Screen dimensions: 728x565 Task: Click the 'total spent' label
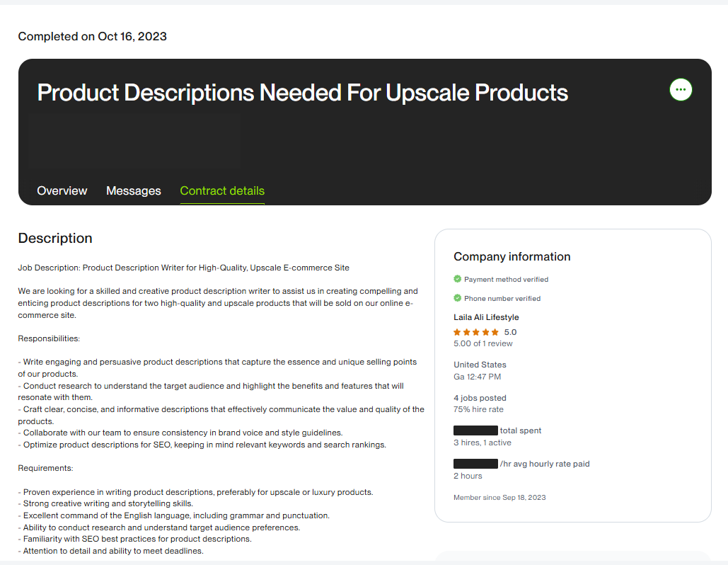click(x=521, y=430)
